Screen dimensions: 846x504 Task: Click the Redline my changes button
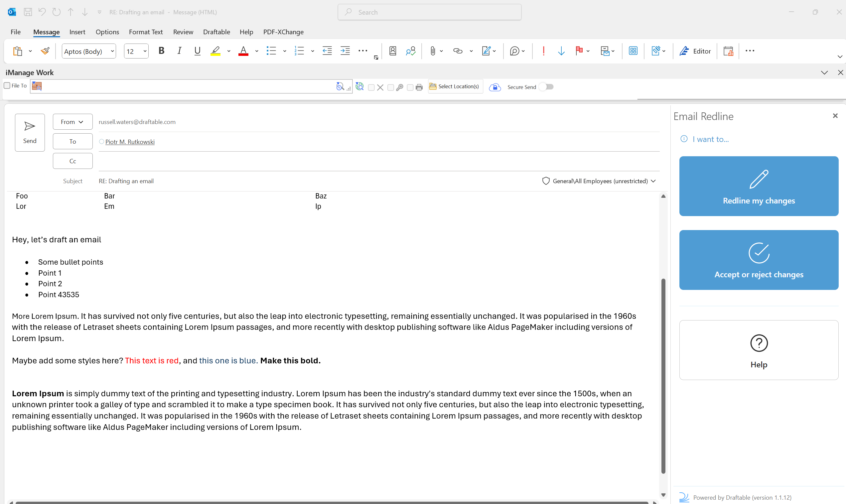pyautogui.click(x=759, y=186)
